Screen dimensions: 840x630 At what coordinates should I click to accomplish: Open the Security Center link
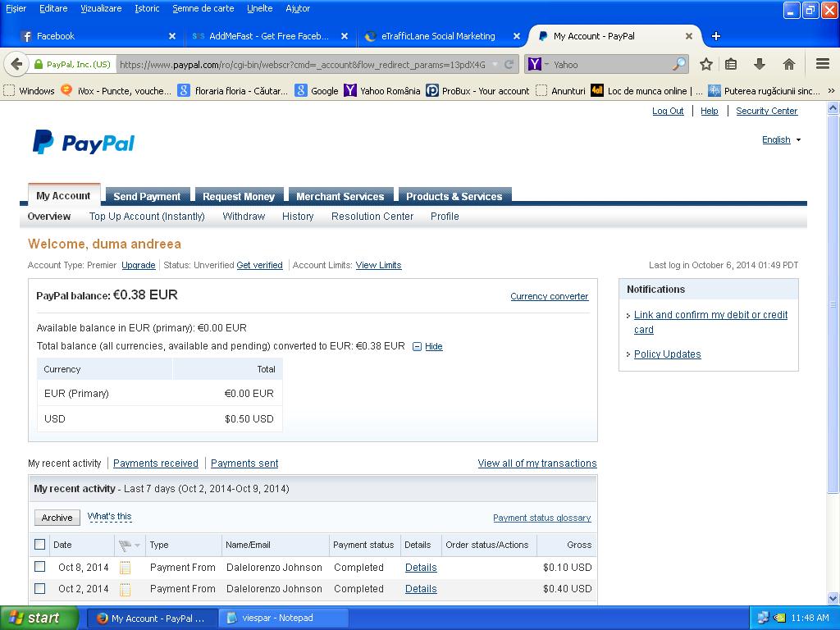tap(767, 111)
